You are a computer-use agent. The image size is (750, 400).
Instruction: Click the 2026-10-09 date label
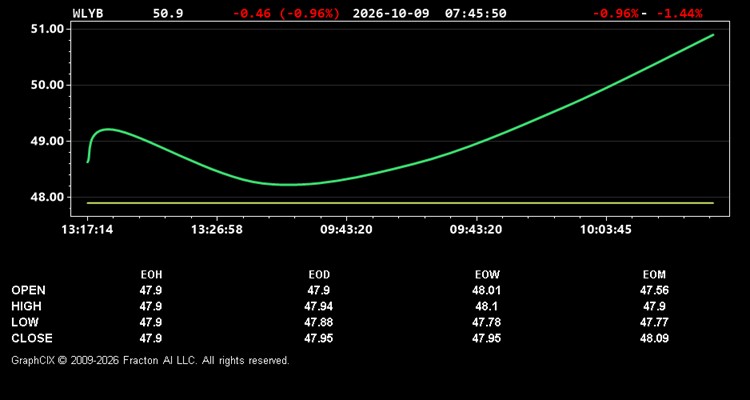pos(392,13)
